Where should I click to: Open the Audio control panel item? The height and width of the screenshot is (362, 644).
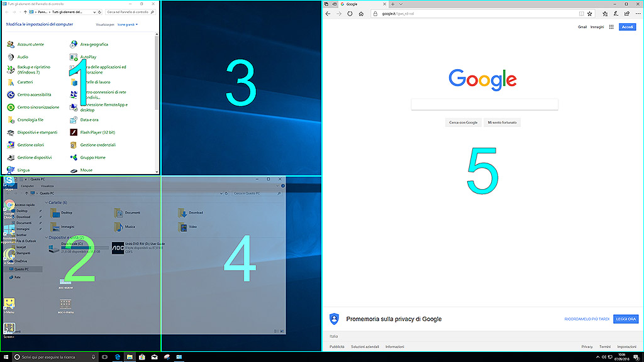point(23,57)
